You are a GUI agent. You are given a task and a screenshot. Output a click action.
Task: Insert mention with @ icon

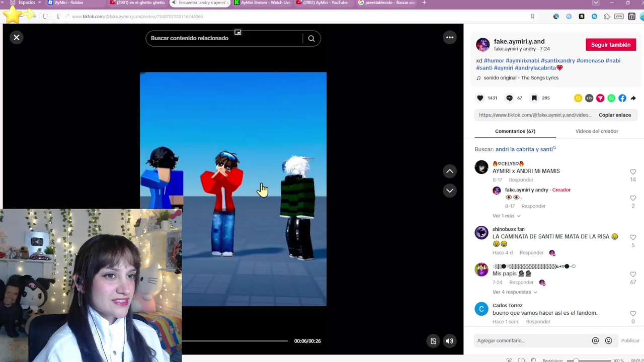point(595,341)
